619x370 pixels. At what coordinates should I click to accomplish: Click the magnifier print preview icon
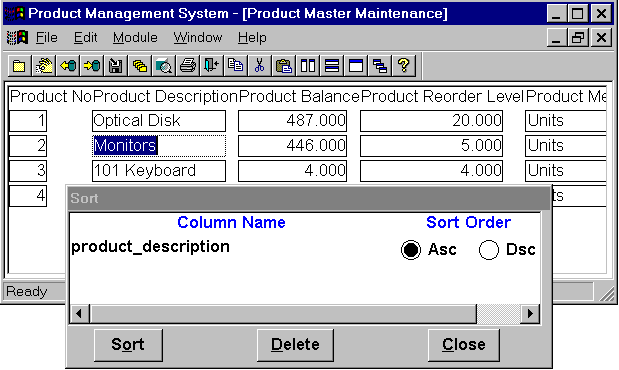pyautogui.click(x=164, y=66)
